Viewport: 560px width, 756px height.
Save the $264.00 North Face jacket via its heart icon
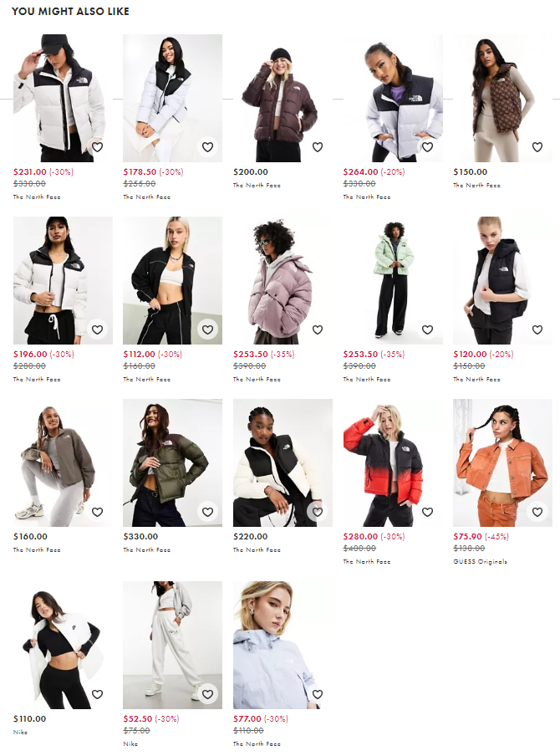427,147
